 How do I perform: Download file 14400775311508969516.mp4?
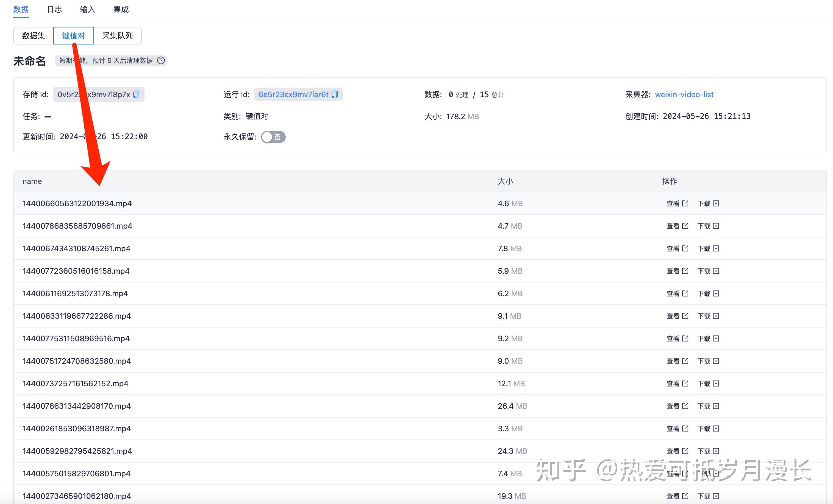pos(708,338)
